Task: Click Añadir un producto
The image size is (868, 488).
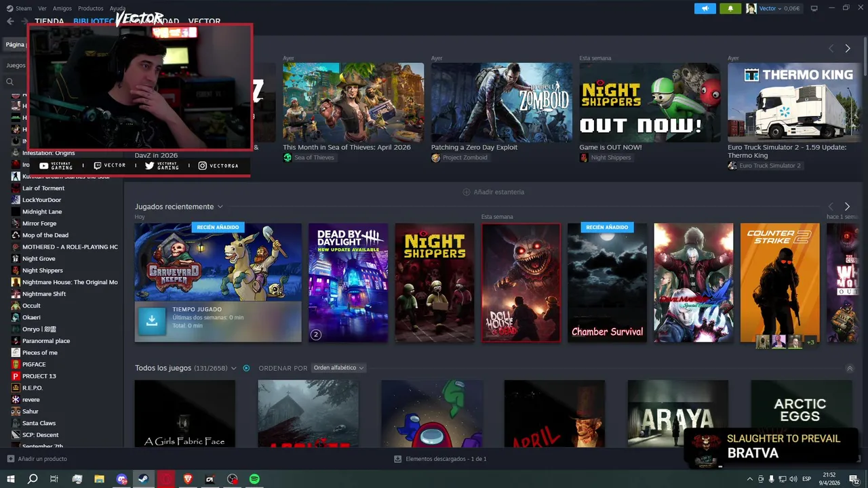Action: pyautogui.click(x=37, y=459)
